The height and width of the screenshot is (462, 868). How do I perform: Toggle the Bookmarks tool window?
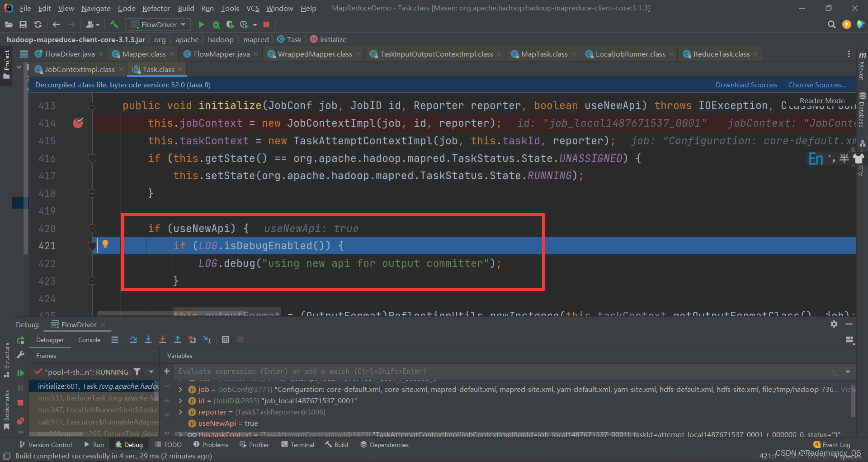pyautogui.click(x=6, y=410)
